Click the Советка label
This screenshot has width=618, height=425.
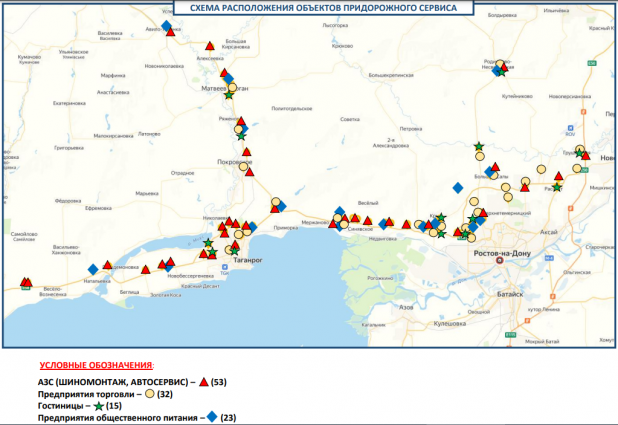point(350,119)
